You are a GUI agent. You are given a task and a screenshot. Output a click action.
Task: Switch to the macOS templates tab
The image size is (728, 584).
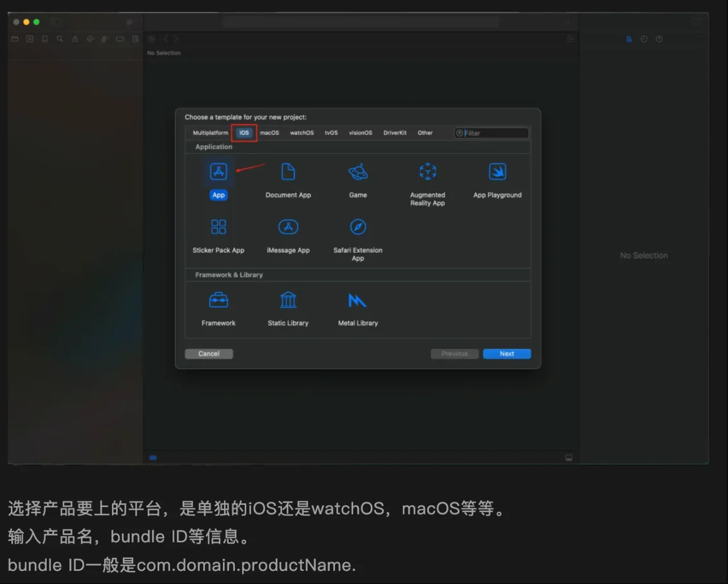click(270, 133)
